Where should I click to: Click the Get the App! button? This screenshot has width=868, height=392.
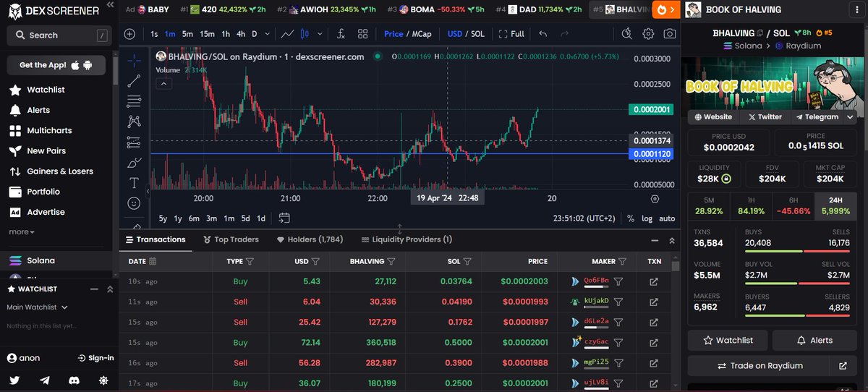tap(56, 65)
